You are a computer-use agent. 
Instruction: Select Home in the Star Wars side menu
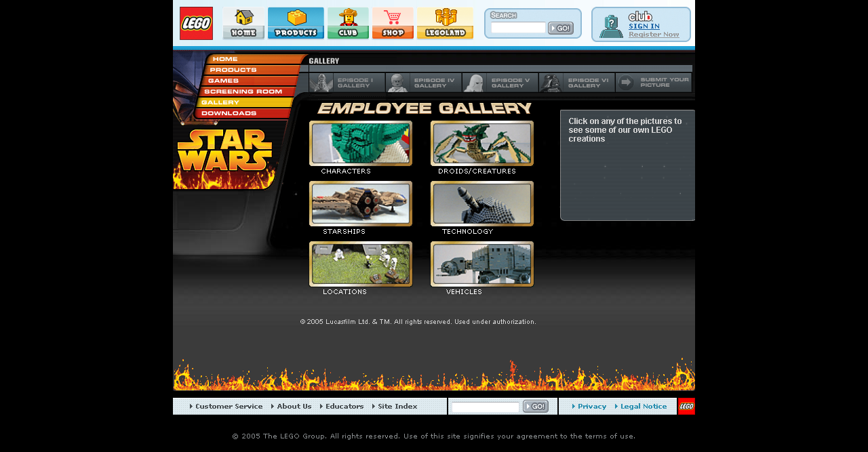tap(225, 59)
